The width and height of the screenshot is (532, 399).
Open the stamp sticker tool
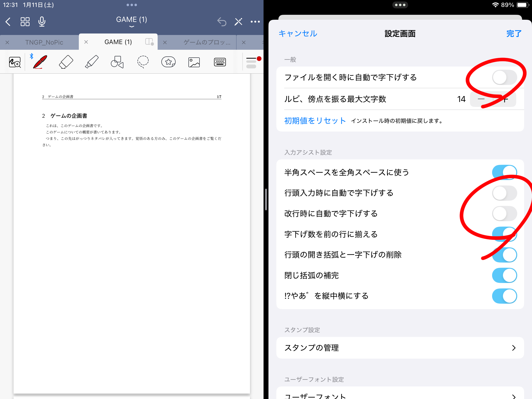click(168, 62)
